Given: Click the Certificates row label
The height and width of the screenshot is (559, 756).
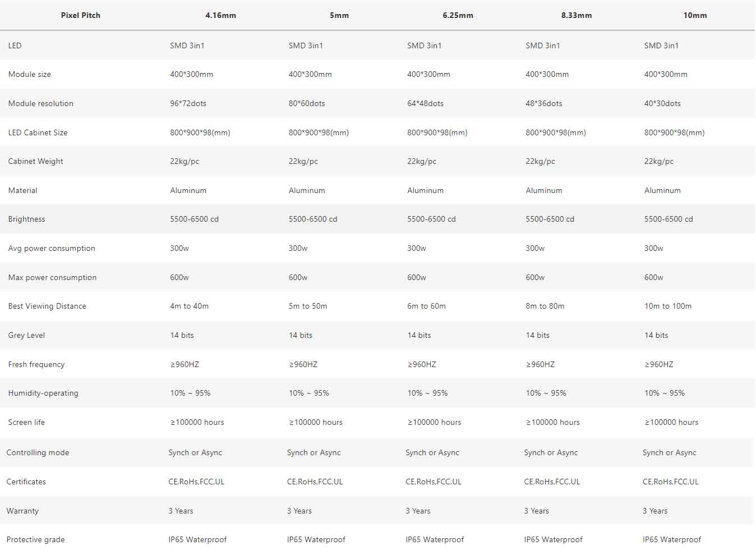Looking at the screenshot, I should tap(26, 482).
